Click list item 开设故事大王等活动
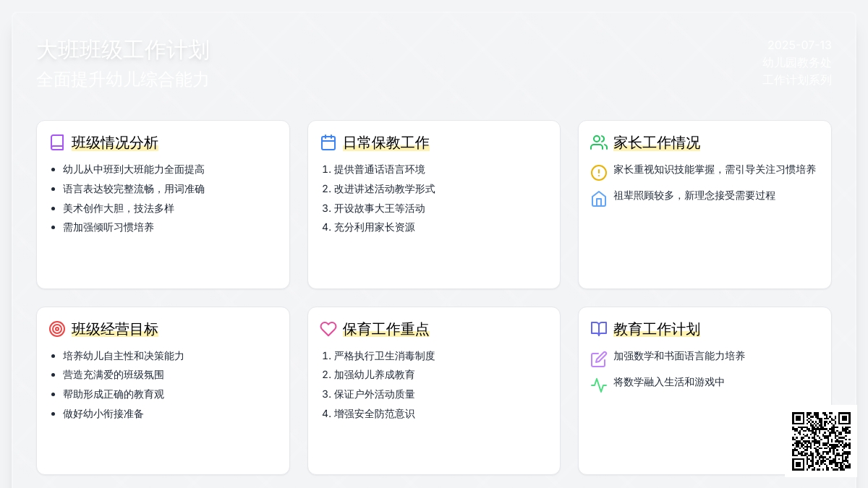 pos(380,208)
